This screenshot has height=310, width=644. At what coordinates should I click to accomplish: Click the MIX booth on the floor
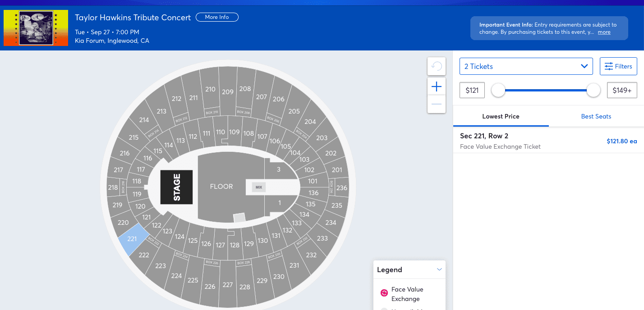(x=258, y=187)
